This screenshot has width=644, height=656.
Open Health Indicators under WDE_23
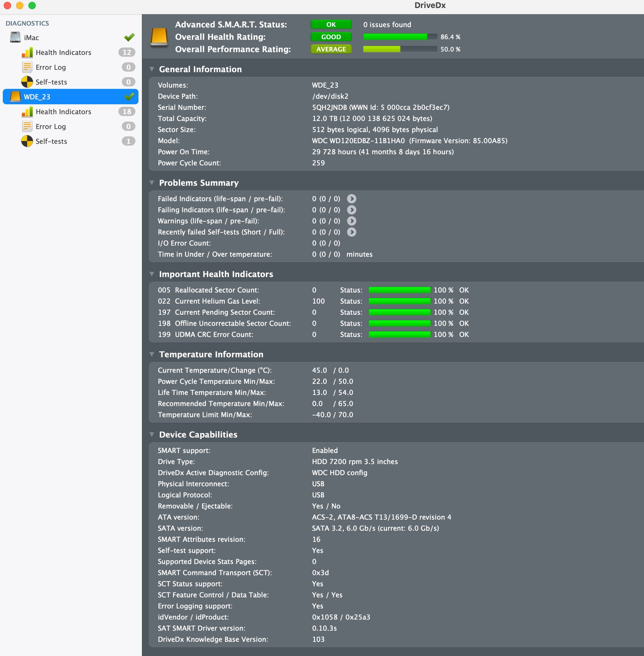click(71, 112)
